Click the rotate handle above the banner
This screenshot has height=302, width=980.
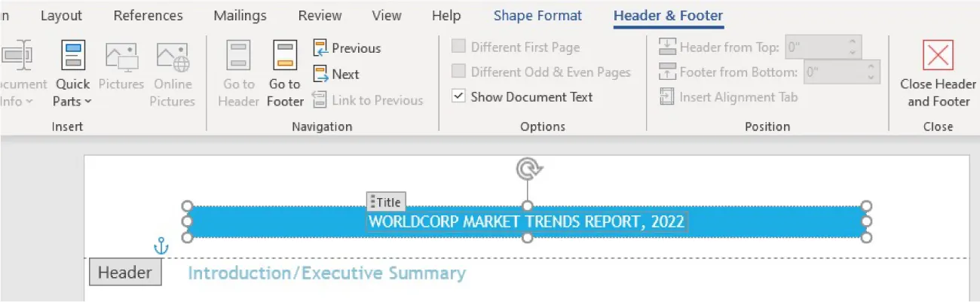point(527,169)
